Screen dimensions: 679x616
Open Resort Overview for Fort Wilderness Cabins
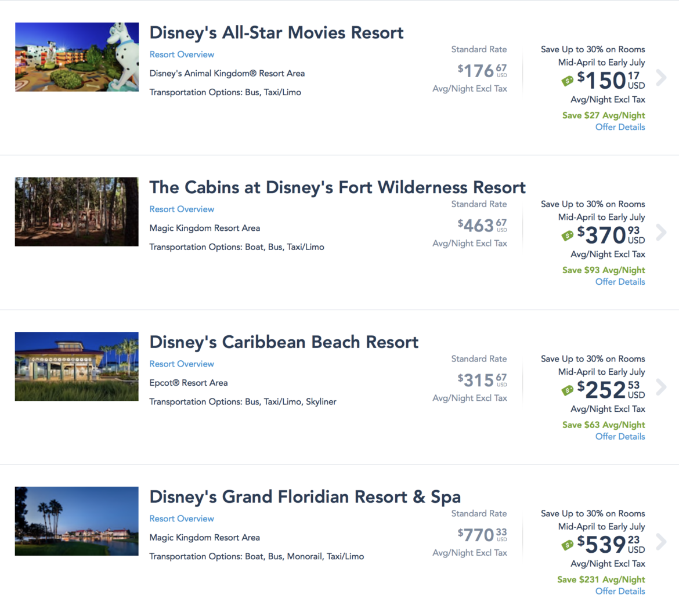point(182,209)
